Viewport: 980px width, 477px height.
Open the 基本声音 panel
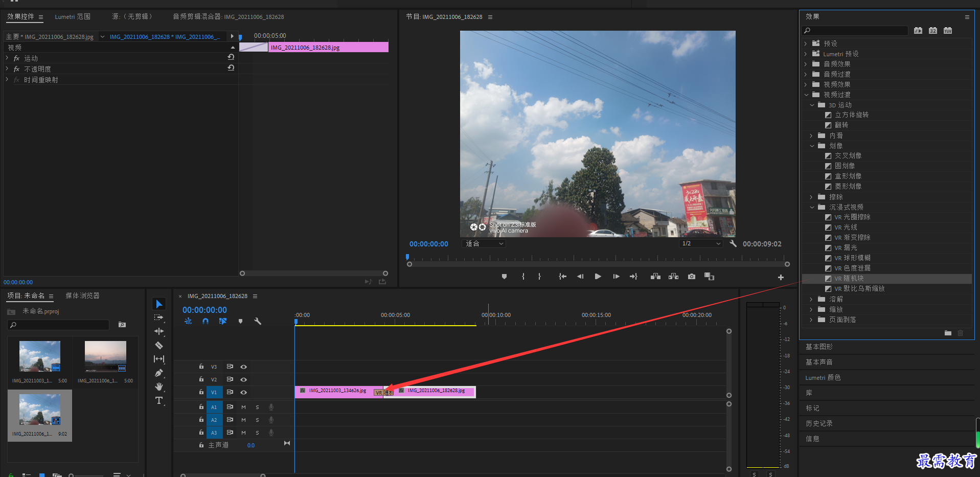[819, 362]
